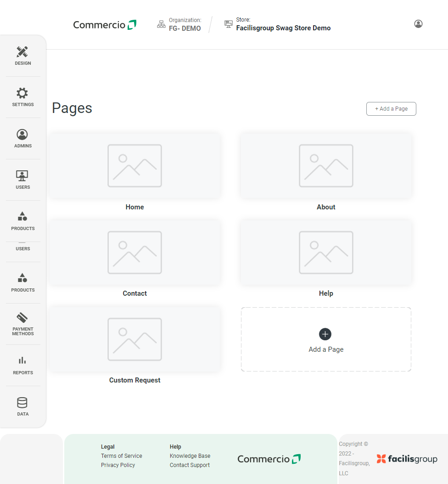This screenshot has width=448, height=484.
Task: Select the Products icon
Action: point(22,219)
